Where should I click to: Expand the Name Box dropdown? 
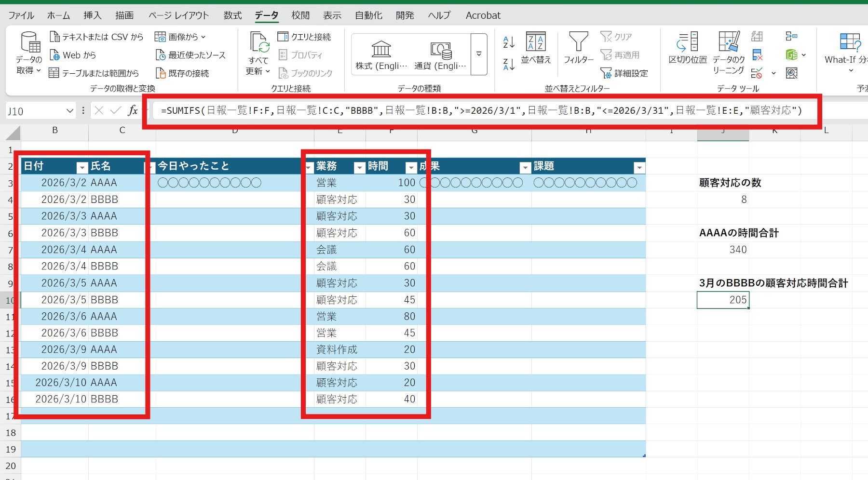point(70,111)
